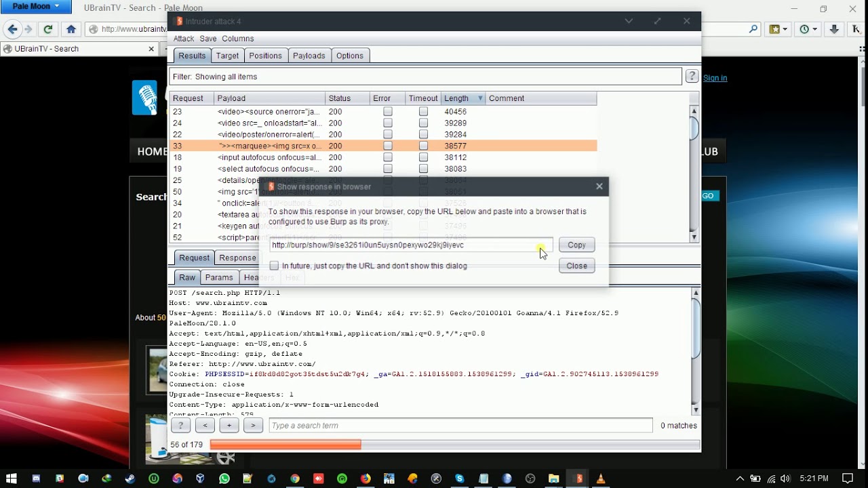Switch to the Target tab
The image size is (868, 488).
pyautogui.click(x=227, y=56)
